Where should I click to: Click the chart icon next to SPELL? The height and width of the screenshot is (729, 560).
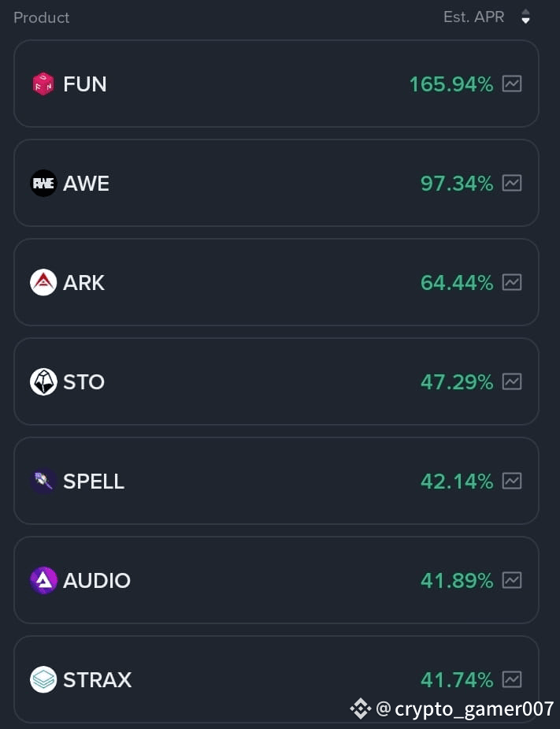[x=513, y=481]
